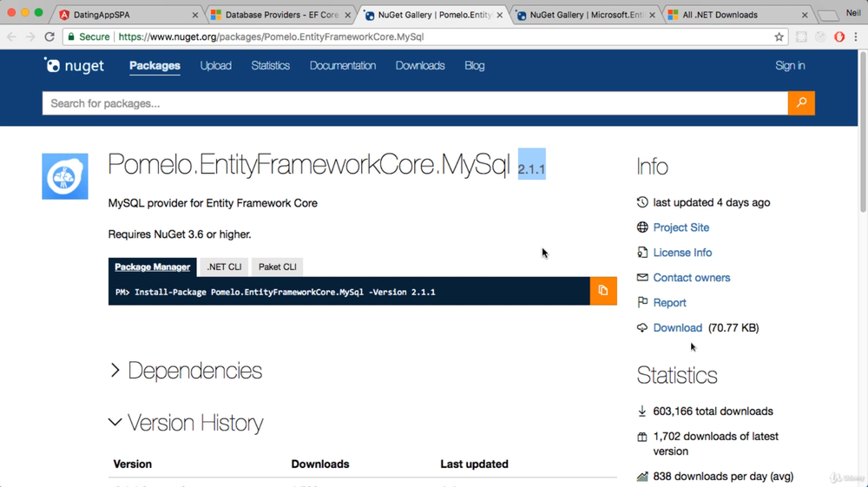Click the Report link
Viewport: 868px width, 487px height.
point(669,303)
